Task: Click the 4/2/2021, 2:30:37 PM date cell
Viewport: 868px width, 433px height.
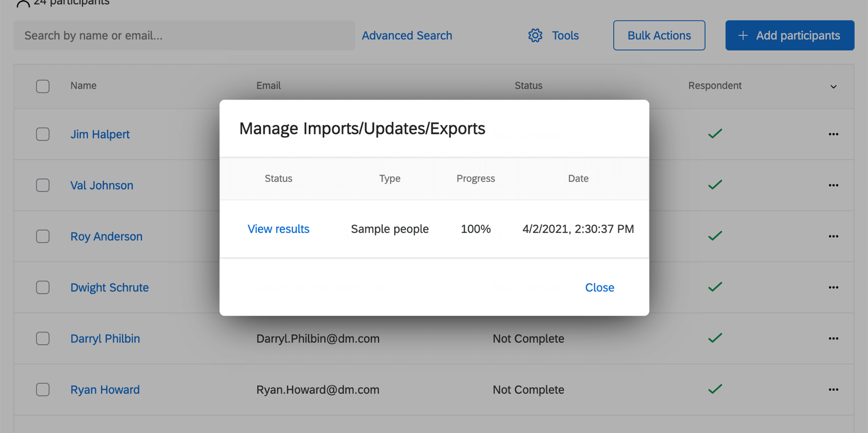Action: click(x=578, y=229)
